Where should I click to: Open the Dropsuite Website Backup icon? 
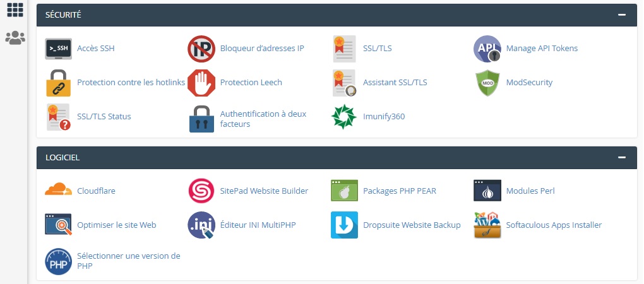(x=344, y=225)
